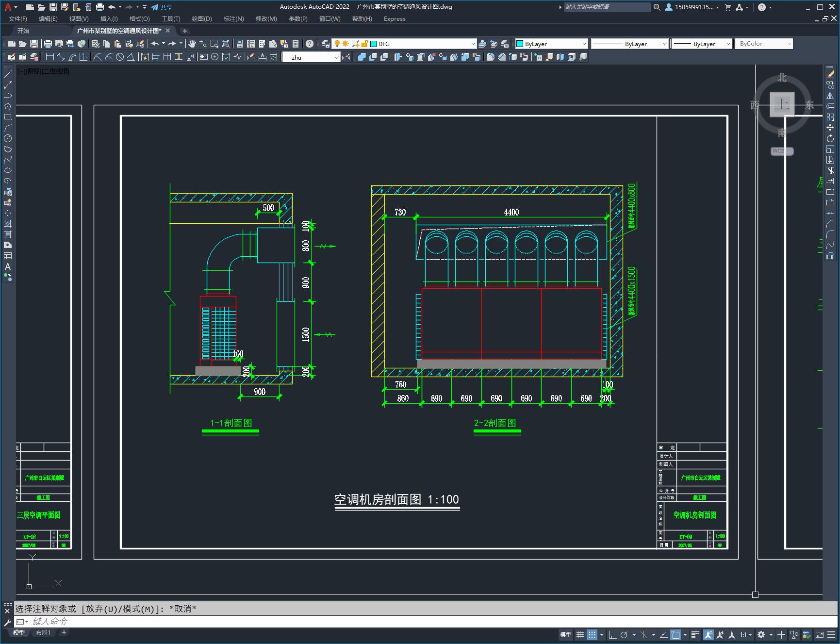Image resolution: width=840 pixels, height=644 pixels.
Task: Click the WCS button under the ViewCube
Action: pyautogui.click(x=781, y=151)
